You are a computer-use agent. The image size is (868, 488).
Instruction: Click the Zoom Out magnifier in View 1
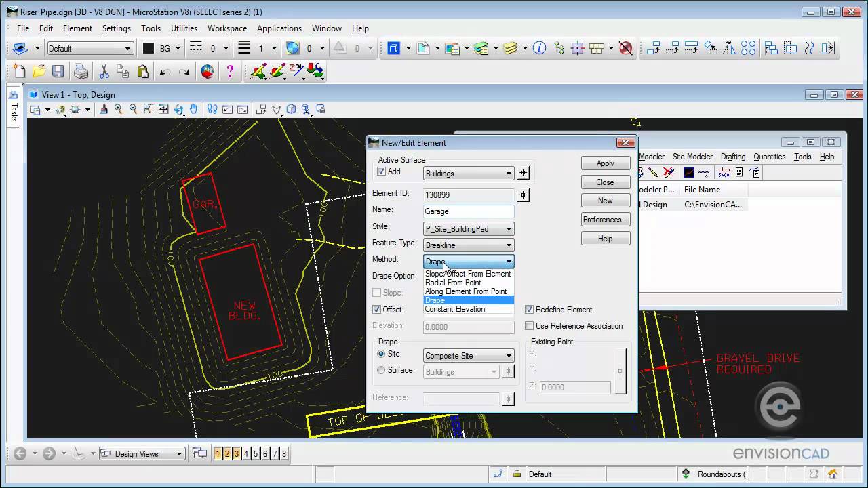(x=133, y=109)
